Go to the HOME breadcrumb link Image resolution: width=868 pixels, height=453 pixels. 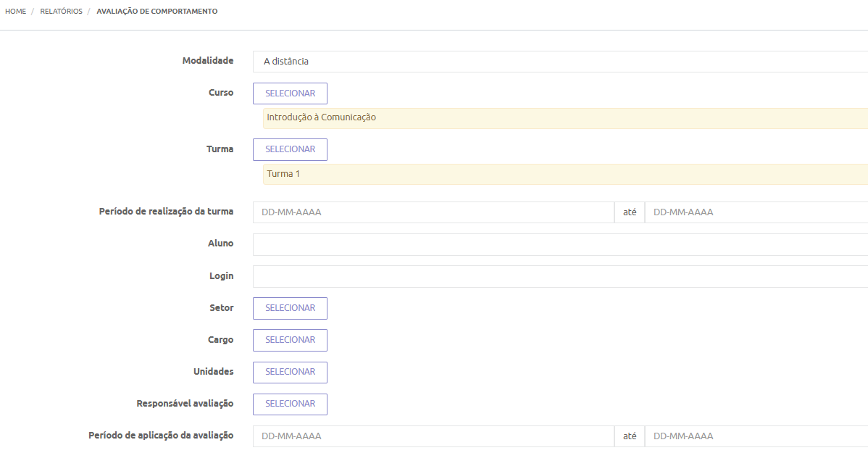(16, 12)
